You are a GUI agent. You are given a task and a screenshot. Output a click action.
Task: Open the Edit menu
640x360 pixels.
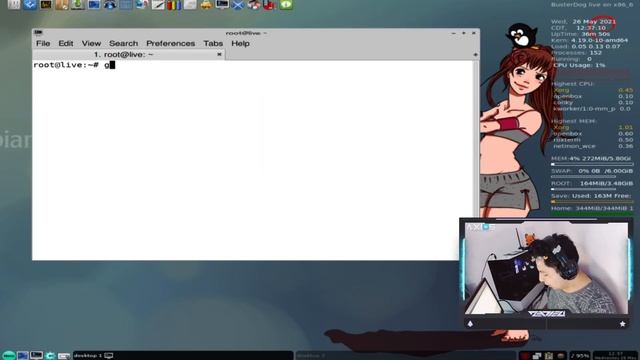[65, 43]
